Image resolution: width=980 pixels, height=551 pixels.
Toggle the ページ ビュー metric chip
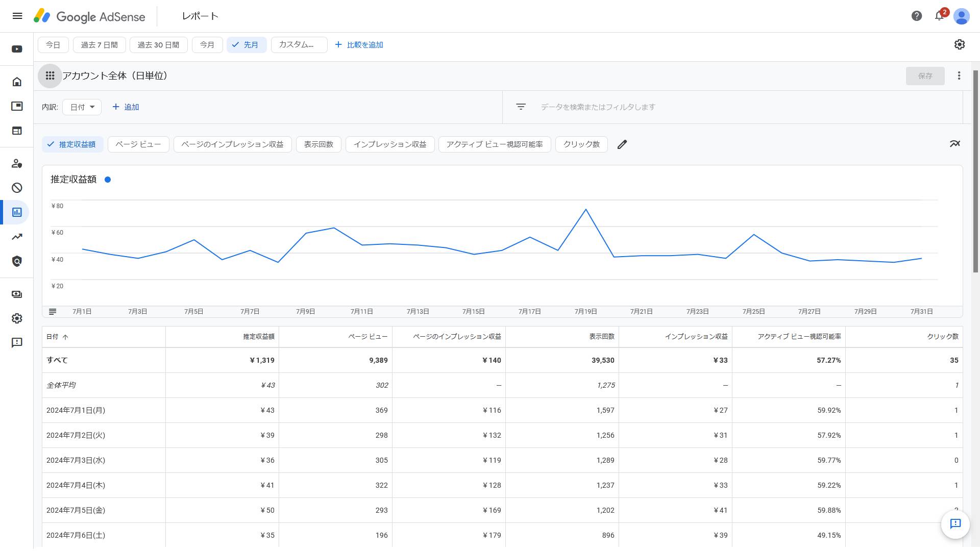tap(138, 144)
